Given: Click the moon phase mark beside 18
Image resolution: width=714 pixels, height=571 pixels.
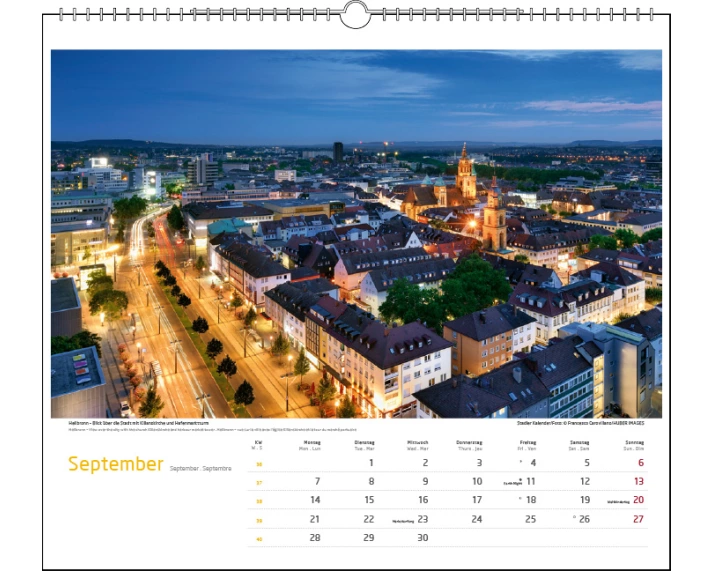Looking at the screenshot, I should 519,499.
